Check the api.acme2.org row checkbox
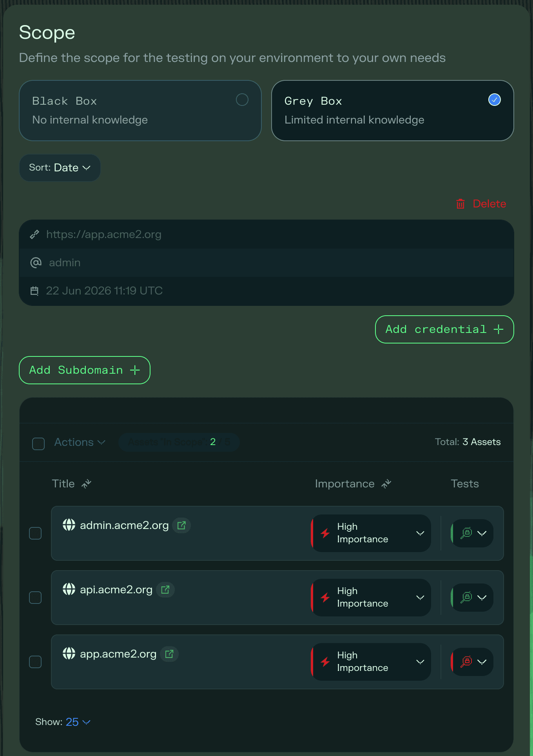 (36, 598)
